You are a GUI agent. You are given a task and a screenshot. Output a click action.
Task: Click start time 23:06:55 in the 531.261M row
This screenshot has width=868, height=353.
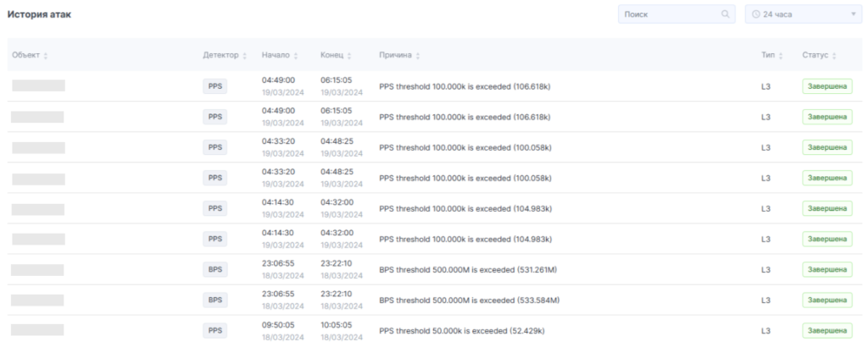coord(278,263)
